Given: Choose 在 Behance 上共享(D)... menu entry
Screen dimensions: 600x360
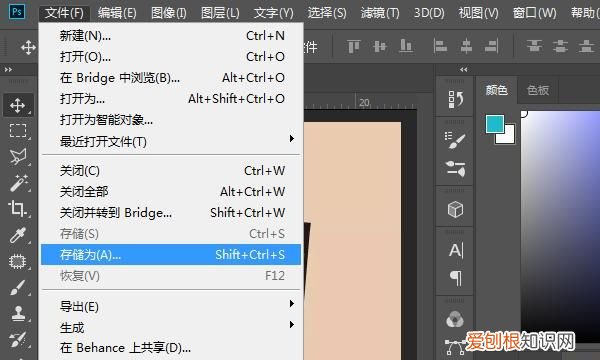Looking at the screenshot, I should tap(171, 348).
